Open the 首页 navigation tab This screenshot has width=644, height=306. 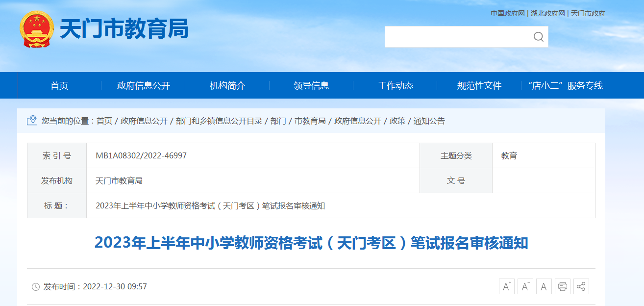[x=59, y=86]
